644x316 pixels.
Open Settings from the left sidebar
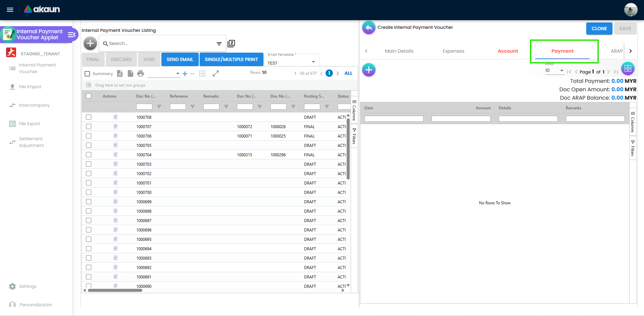28,286
